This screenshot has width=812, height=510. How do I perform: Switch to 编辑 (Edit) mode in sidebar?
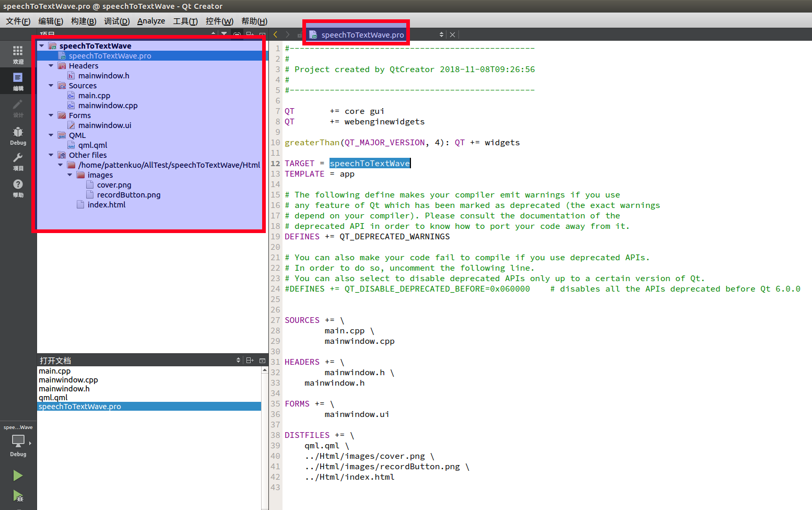click(x=18, y=81)
